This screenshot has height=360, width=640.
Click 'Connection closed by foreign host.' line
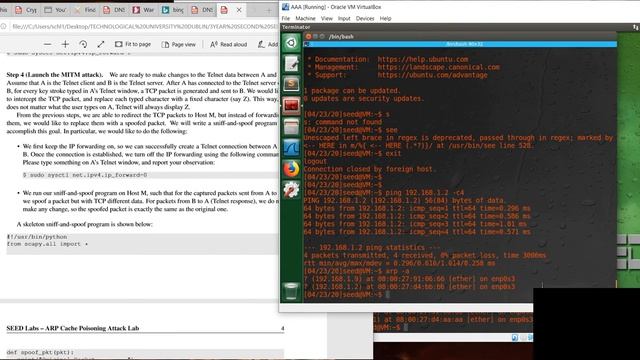coord(370,169)
